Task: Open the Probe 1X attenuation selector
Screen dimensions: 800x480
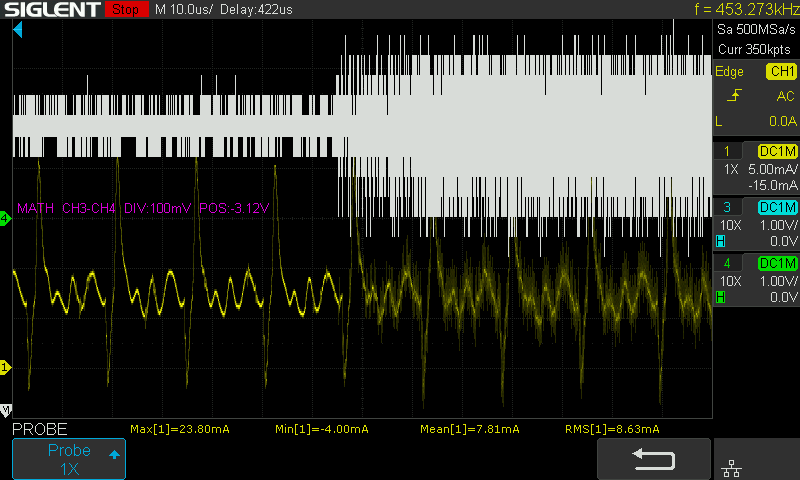Action: pyautogui.click(x=69, y=459)
